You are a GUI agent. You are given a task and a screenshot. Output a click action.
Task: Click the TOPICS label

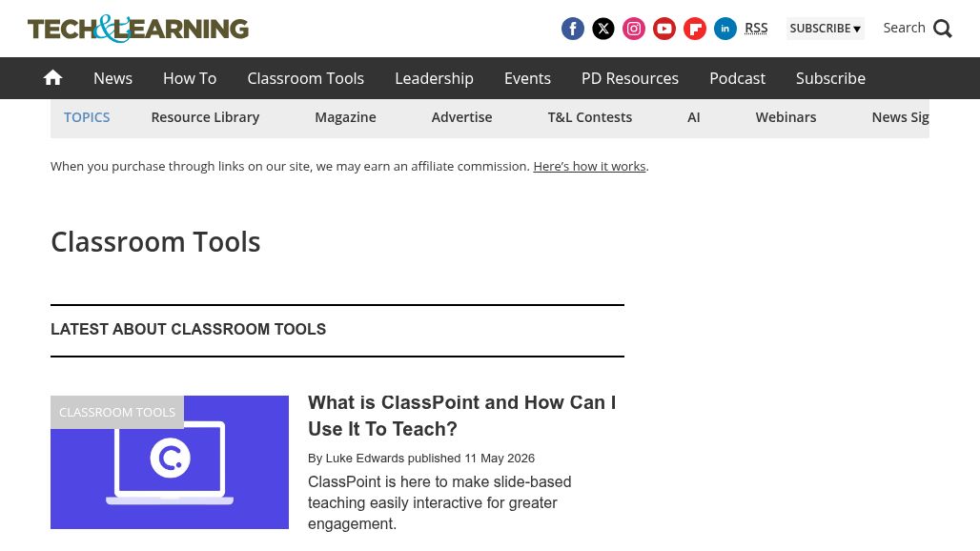coord(87,117)
